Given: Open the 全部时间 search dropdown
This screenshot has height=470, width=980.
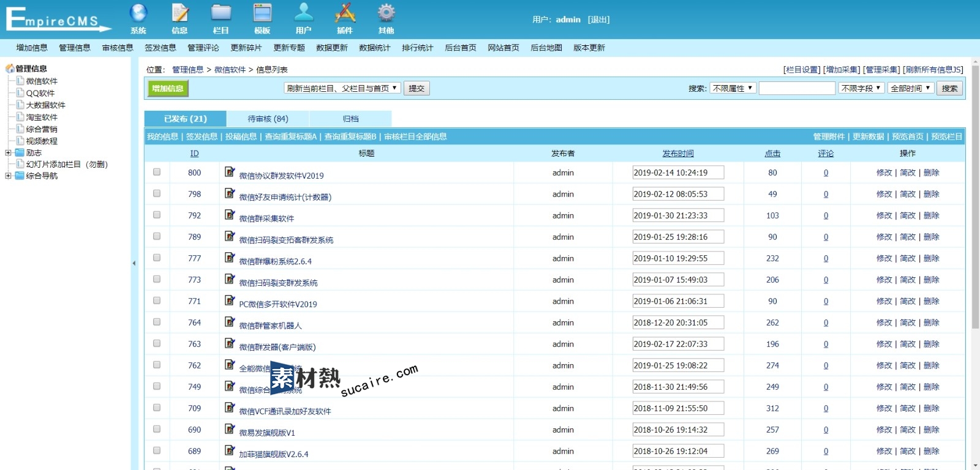Looking at the screenshot, I should pyautogui.click(x=911, y=88).
